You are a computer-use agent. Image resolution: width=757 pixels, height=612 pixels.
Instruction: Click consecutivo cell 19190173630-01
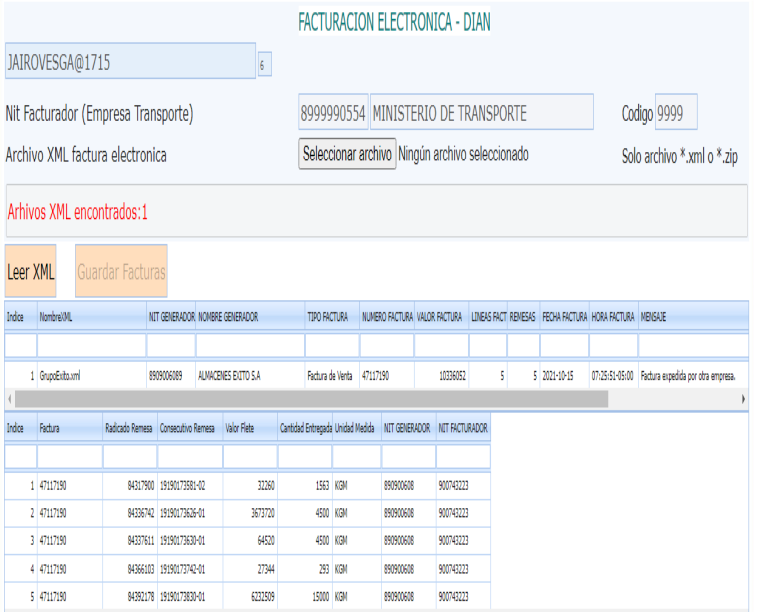coord(190,541)
